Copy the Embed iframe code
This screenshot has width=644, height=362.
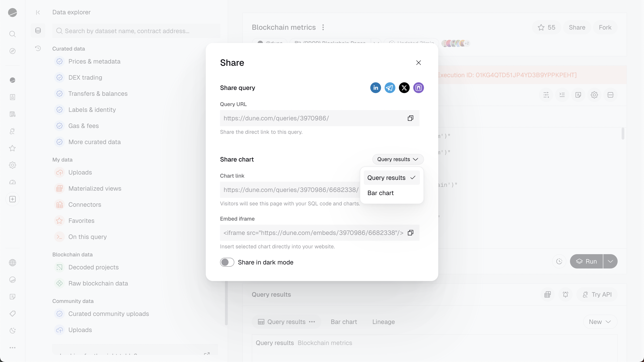[x=410, y=233]
